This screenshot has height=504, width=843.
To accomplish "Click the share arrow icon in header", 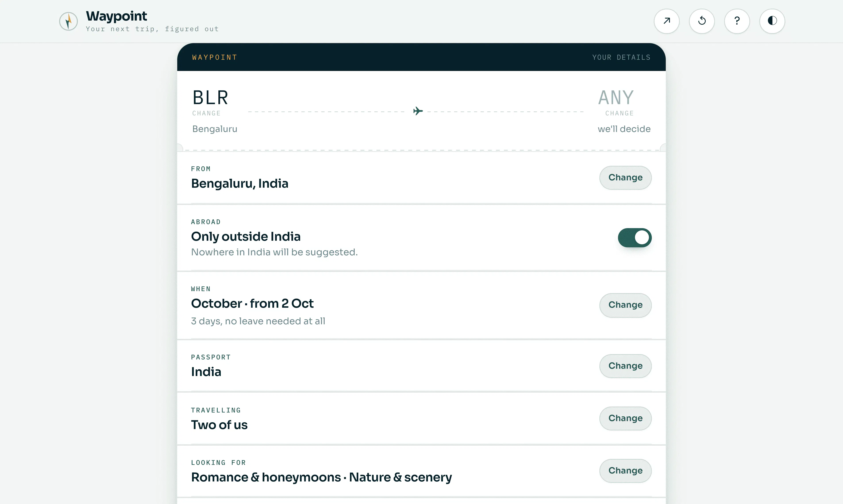I will coord(667,21).
